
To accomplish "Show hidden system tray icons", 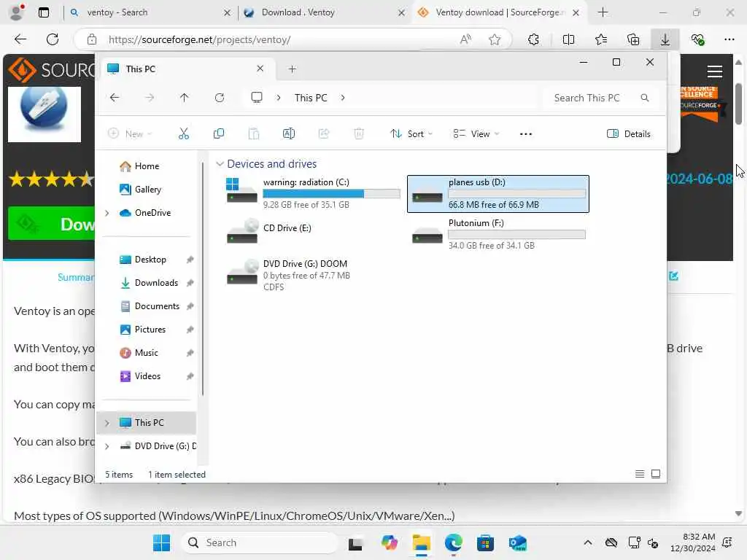I will click(x=588, y=542).
